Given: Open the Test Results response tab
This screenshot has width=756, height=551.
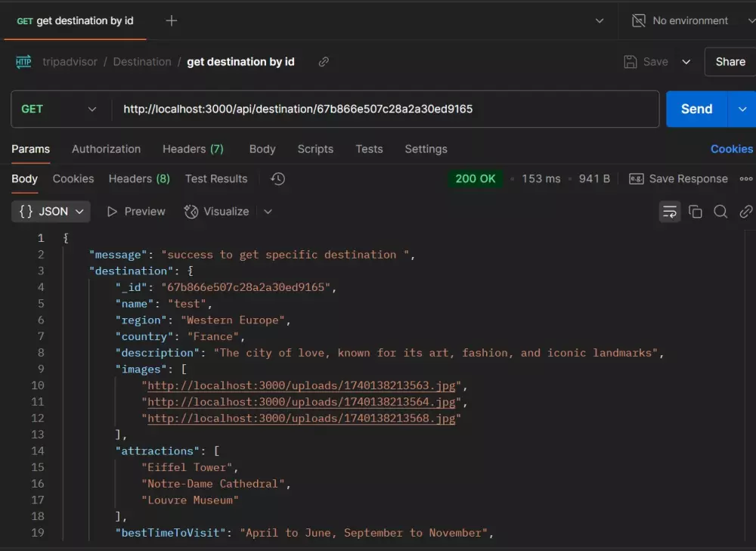Looking at the screenshot, I should click(216, 179).
